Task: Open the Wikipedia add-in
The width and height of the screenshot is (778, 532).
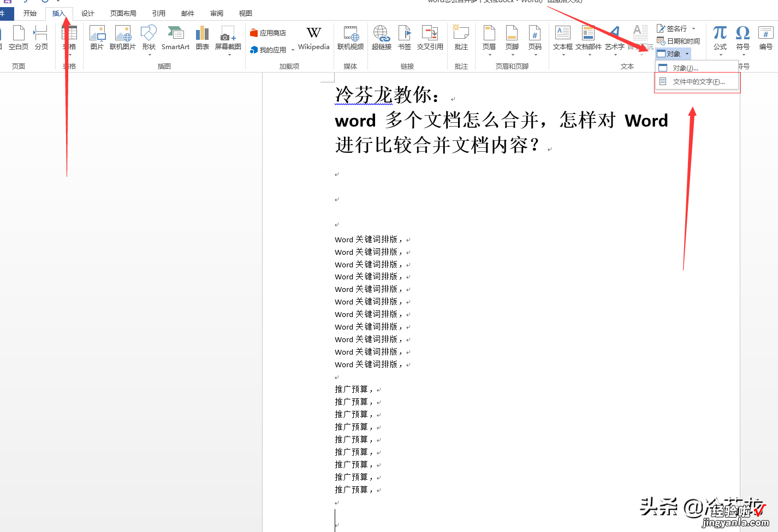Action: [314, 38]
